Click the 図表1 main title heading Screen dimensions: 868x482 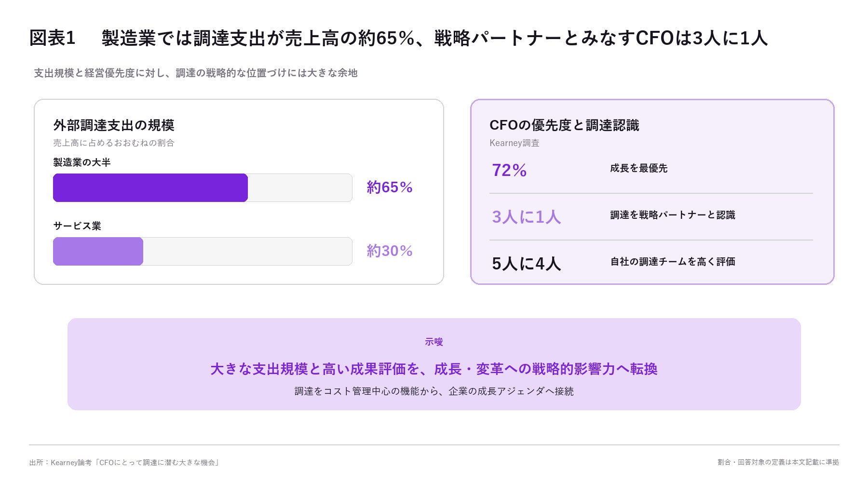pos(398,38)
